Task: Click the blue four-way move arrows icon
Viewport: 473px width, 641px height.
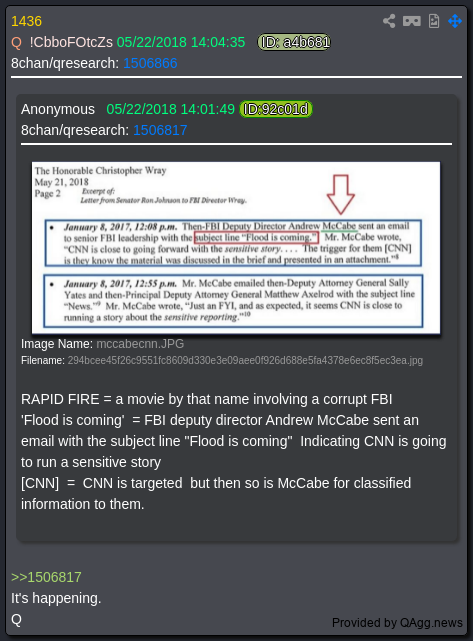Action: pos(455,21)
